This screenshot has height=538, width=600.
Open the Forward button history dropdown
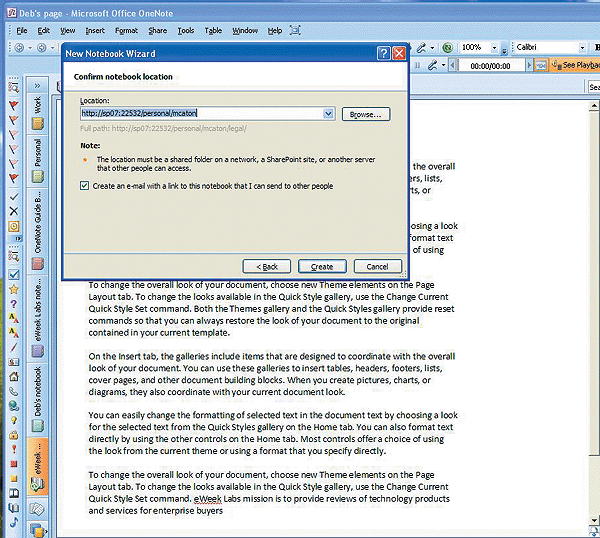[52, 48]
